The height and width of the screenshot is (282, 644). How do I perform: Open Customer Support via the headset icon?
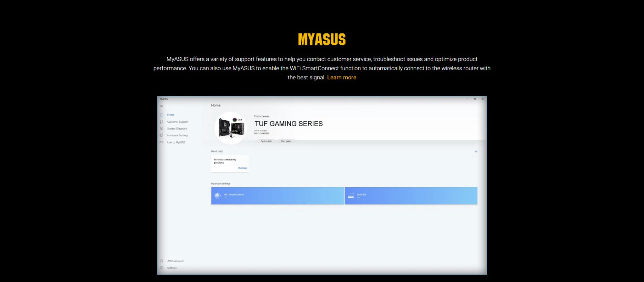(x=162, y=122)
